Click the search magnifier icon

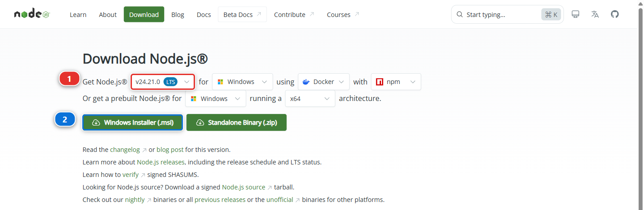[x=459, y=15]
